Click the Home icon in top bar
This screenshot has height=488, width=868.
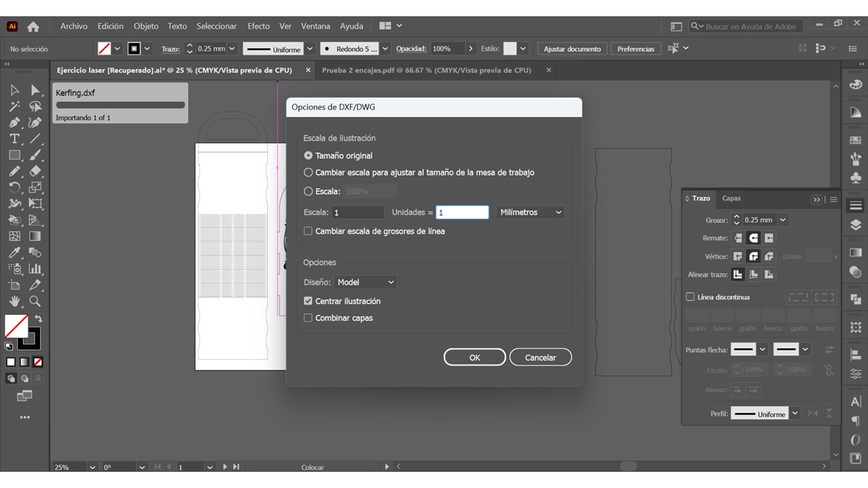coord(33,26)
